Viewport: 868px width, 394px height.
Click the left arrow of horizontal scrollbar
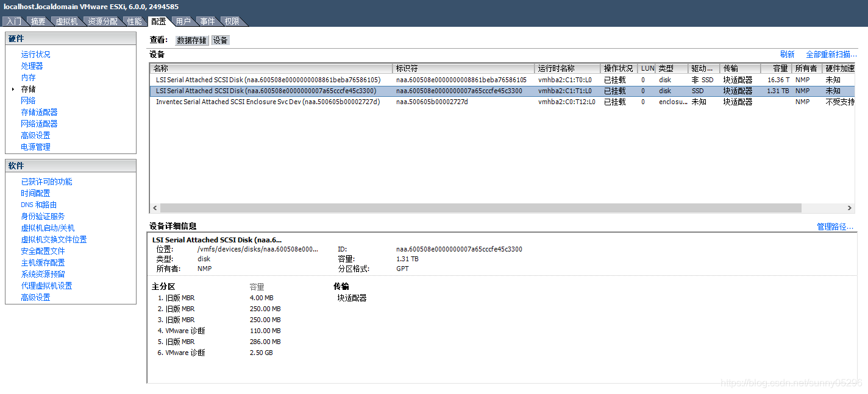pyautogui.click(x=155, y=208)
